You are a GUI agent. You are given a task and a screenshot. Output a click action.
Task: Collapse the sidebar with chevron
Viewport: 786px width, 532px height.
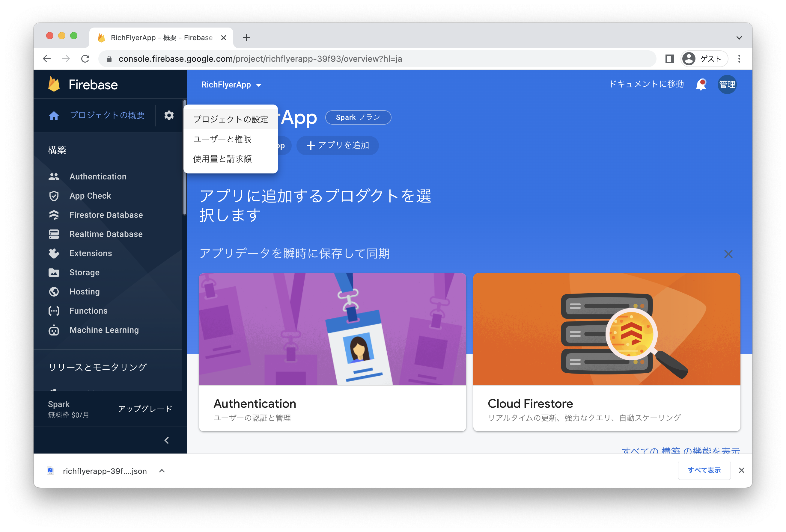[166, 440]
